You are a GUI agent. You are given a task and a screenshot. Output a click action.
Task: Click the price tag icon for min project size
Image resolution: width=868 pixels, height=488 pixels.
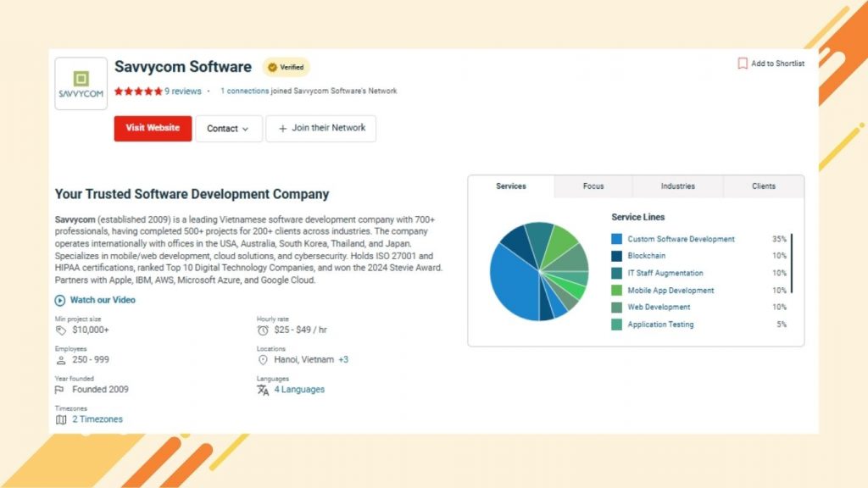(60, 330)
